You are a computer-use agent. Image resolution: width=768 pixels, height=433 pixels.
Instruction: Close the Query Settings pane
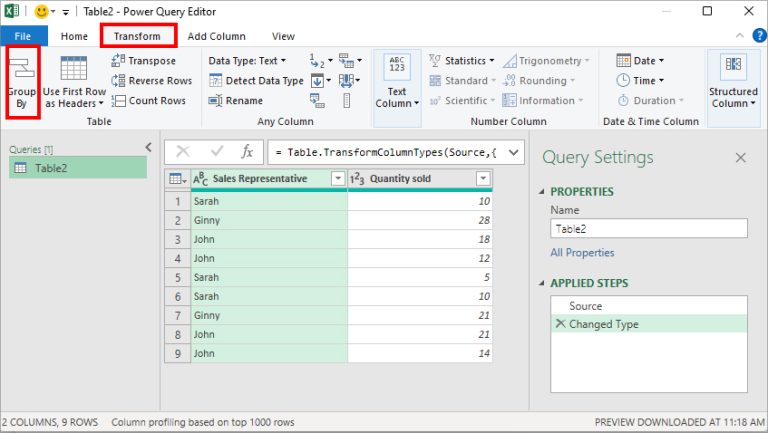point(741,158)
